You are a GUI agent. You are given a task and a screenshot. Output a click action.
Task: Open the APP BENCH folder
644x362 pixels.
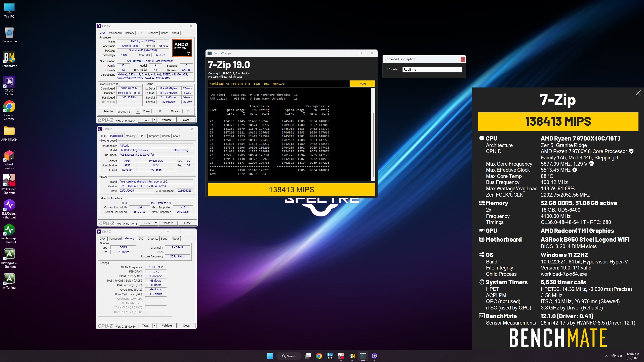[x=9, y=133]
